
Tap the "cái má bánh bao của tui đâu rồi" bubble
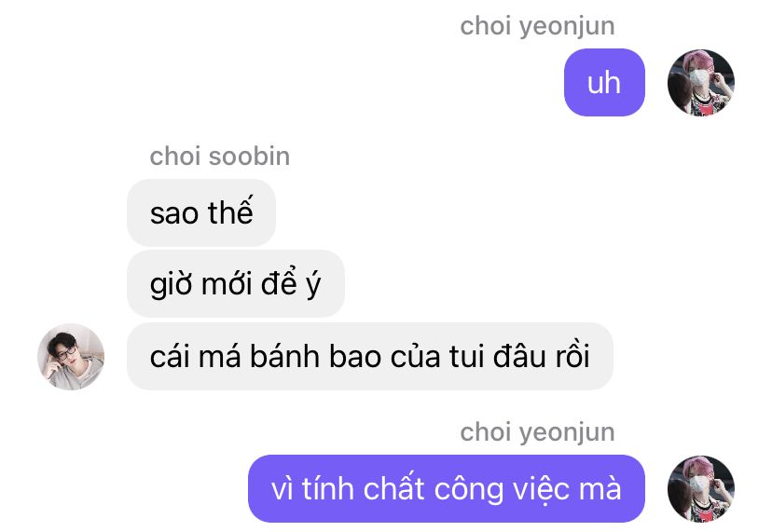pos(370,356)
